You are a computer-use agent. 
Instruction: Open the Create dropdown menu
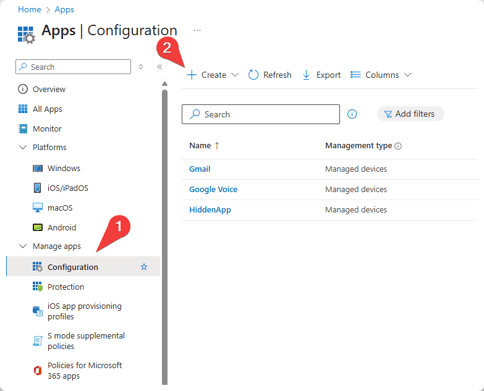[212, 75]
